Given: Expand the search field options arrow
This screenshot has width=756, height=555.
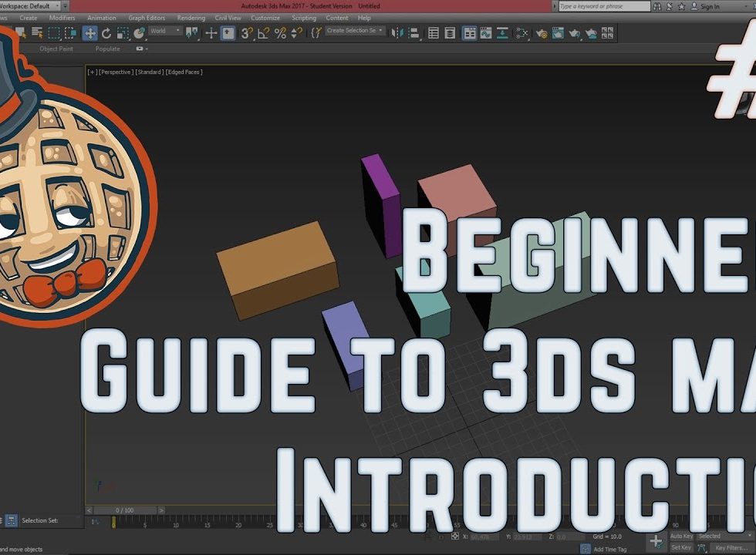Looking at the screenshot, I should coord(555,6).
